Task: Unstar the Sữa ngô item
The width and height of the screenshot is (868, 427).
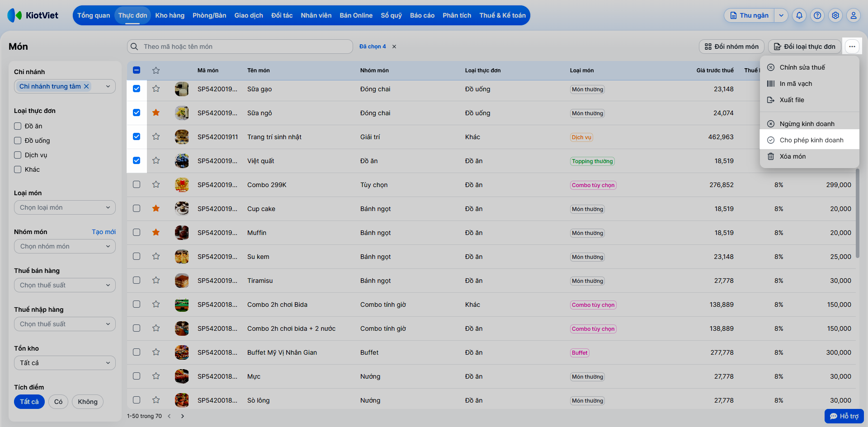Action: [156, 113]
